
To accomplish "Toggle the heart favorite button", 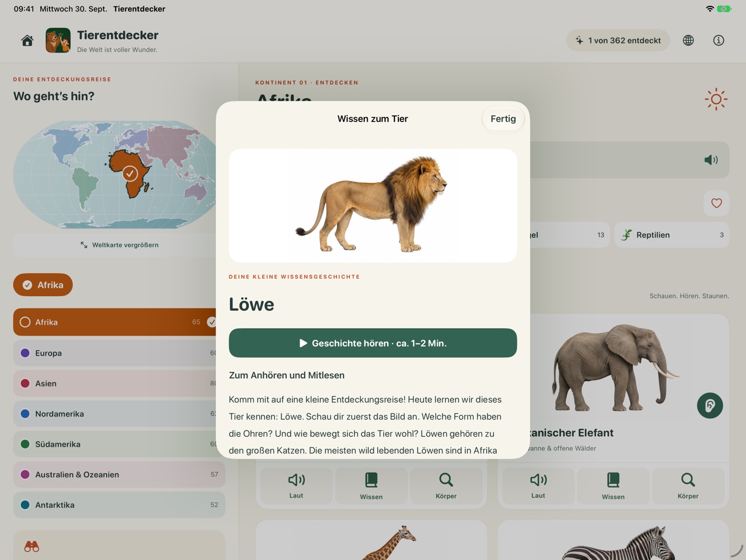I will click(717, 203).
